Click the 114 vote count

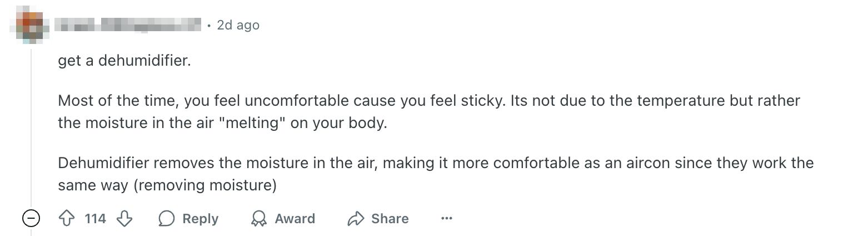pos(95,219)
